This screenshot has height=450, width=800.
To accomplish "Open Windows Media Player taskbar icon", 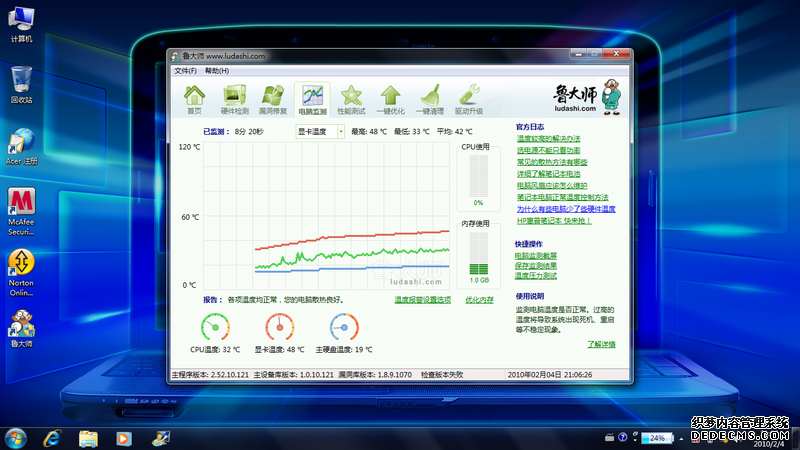I will [x=123, y=439].
